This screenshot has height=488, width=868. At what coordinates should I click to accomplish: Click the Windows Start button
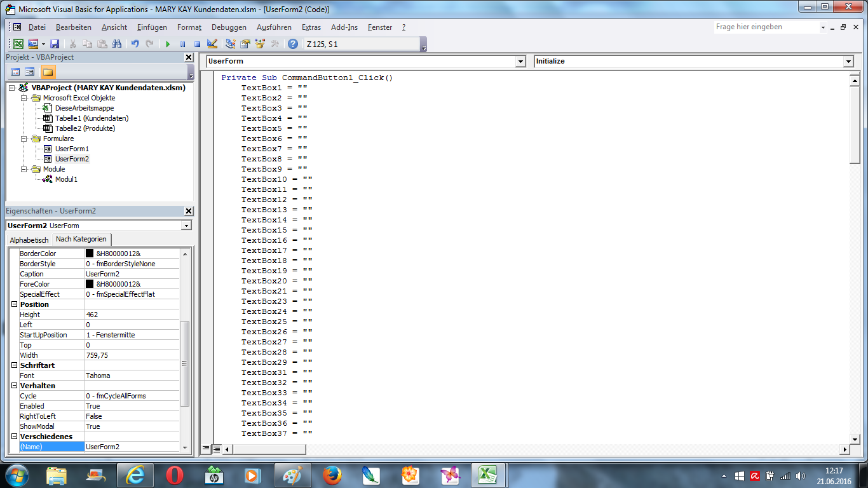coord(17,475)
